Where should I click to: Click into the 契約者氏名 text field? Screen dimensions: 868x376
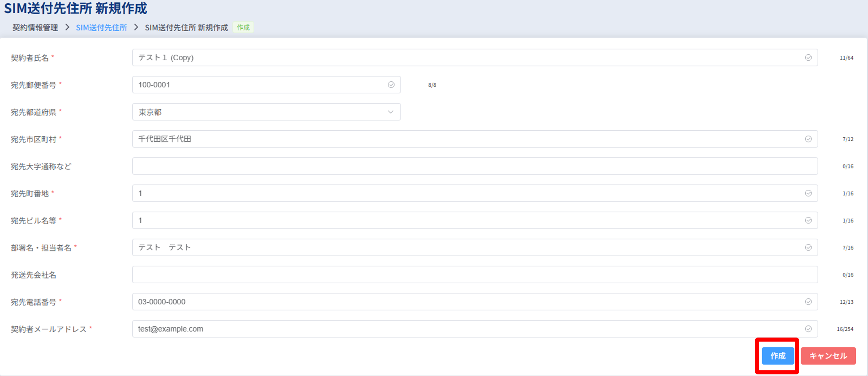click(465, 57)
